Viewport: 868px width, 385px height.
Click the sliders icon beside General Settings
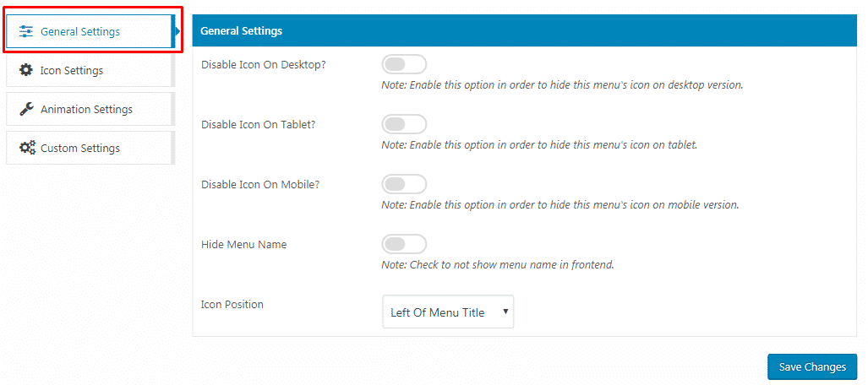click(x=25, y=31)
